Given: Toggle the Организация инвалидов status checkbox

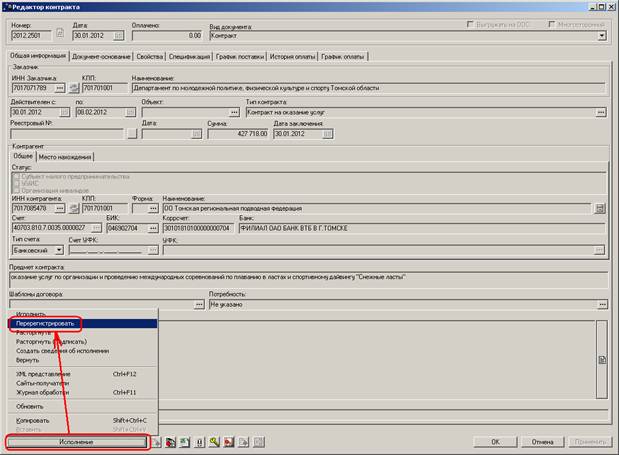Looking at the screenshot, I should tap(16, 189).
